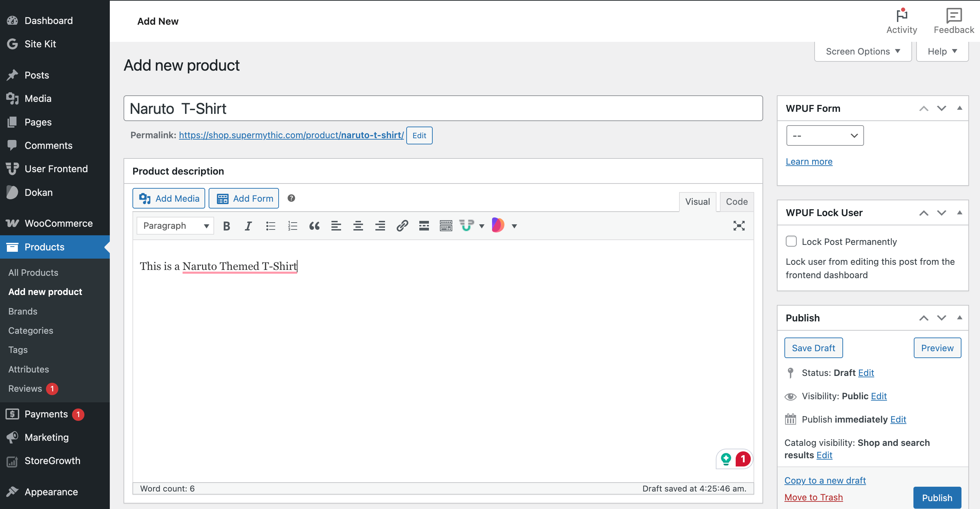Open Attributes submenu item
The width and height of the screenshot is (980, 509).
(28, 369)
